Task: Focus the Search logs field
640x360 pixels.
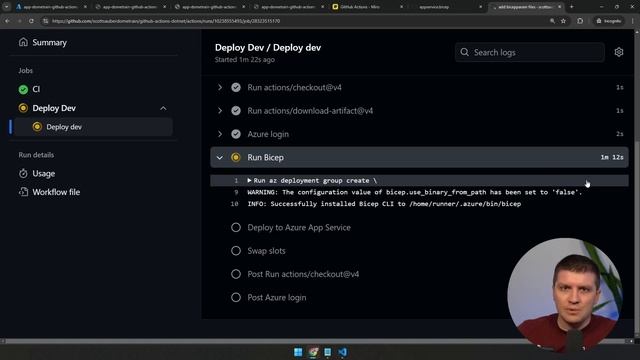Action: click(530, 52)
